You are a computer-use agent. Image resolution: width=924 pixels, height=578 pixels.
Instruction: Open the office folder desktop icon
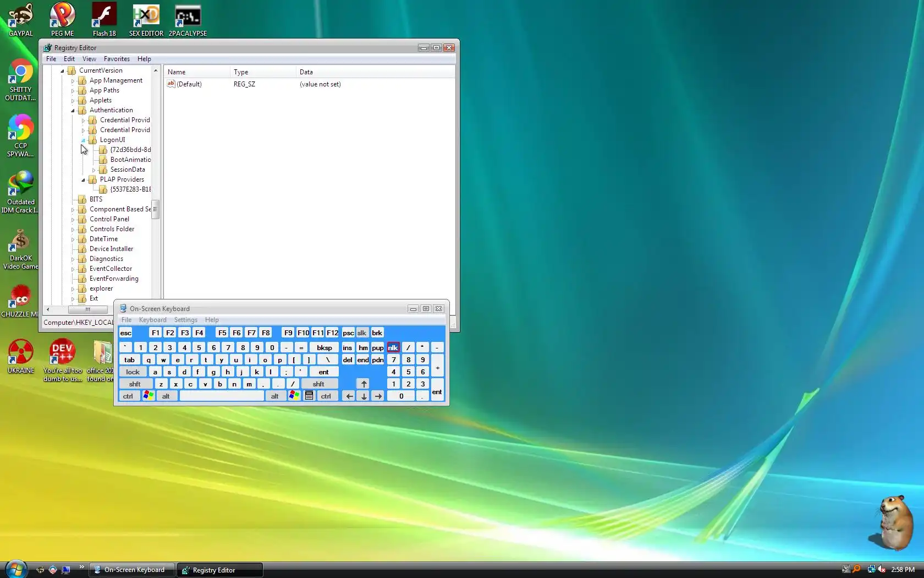pos(101,361)
